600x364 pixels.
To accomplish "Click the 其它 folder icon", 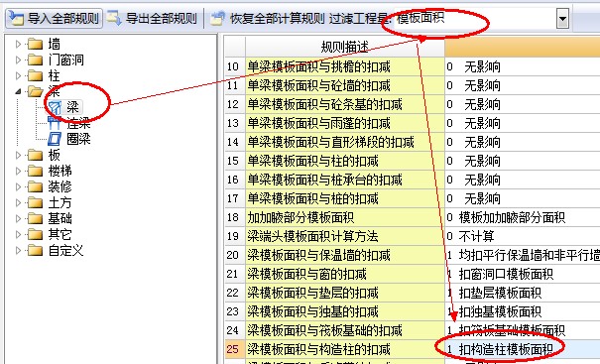I will click(x=35, y=234).
